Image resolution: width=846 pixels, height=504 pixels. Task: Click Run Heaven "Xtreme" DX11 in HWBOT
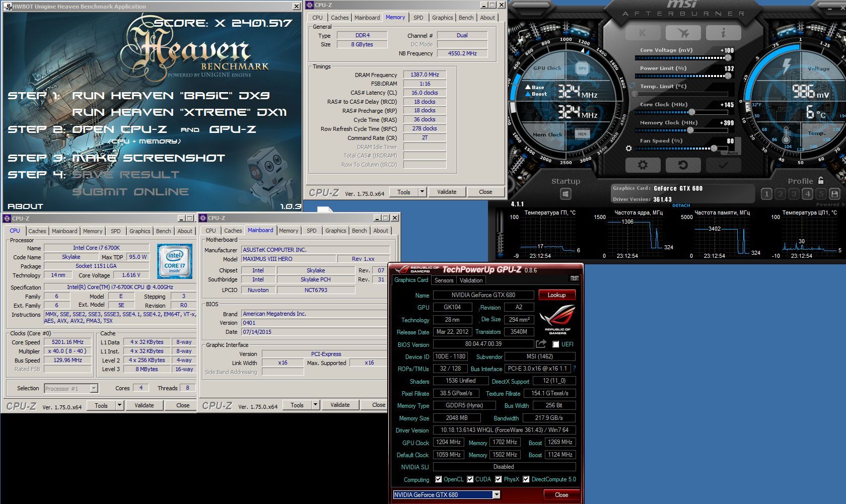pos(179,112)
